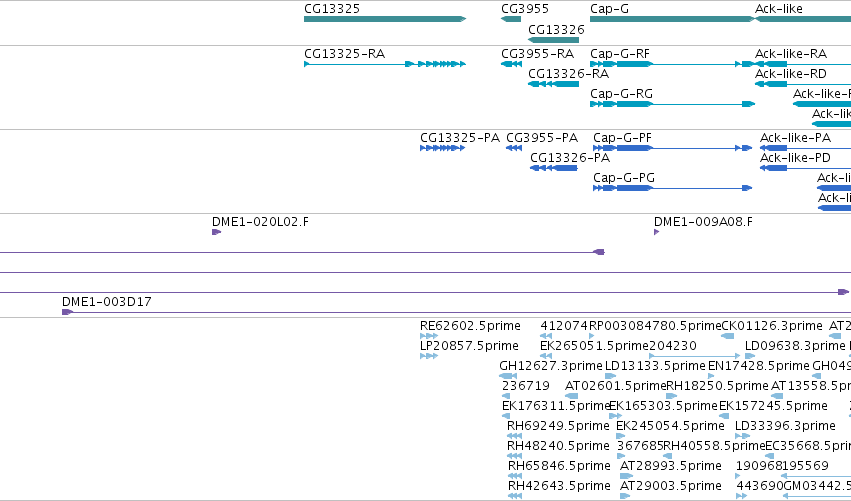
Task: Select the LD33396.3prime EST
Action: 742,436
